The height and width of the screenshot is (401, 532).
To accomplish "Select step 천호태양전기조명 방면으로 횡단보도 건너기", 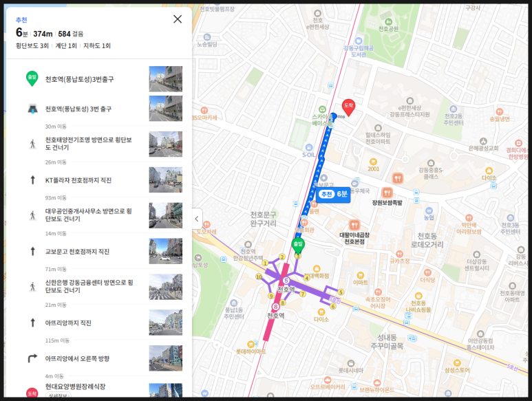I will pyautogui.click(x=89, y=144).
